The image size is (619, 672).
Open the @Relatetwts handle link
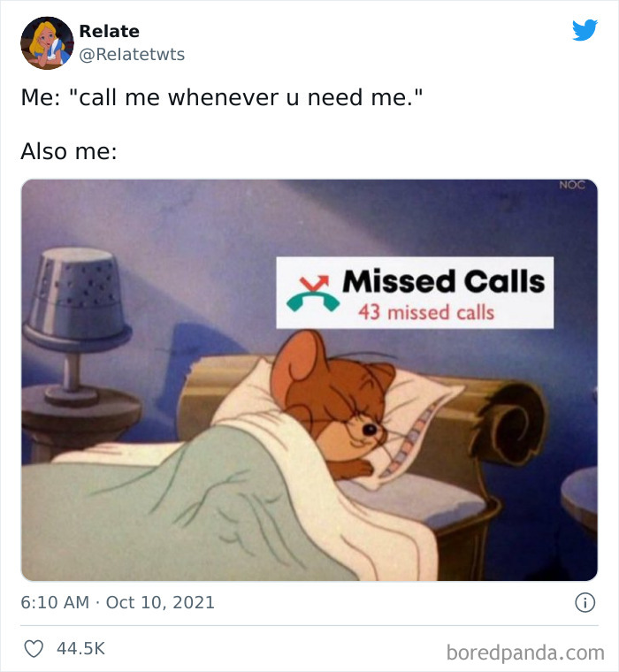[132, 55]
